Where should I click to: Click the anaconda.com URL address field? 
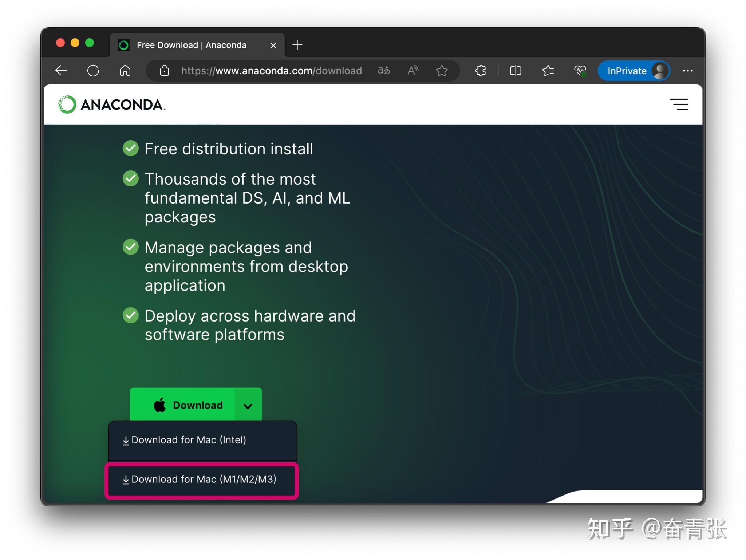point(271,71)
